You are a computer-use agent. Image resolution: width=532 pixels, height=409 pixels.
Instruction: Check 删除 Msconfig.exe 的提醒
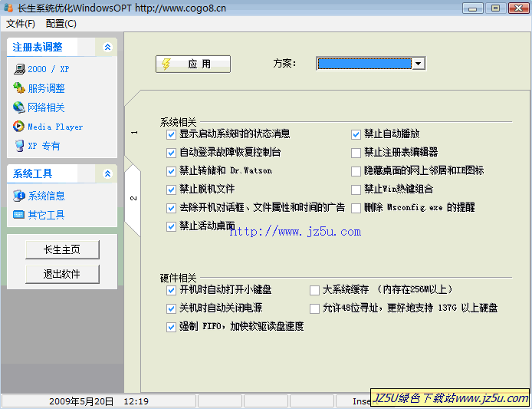[x=356, y=208]
